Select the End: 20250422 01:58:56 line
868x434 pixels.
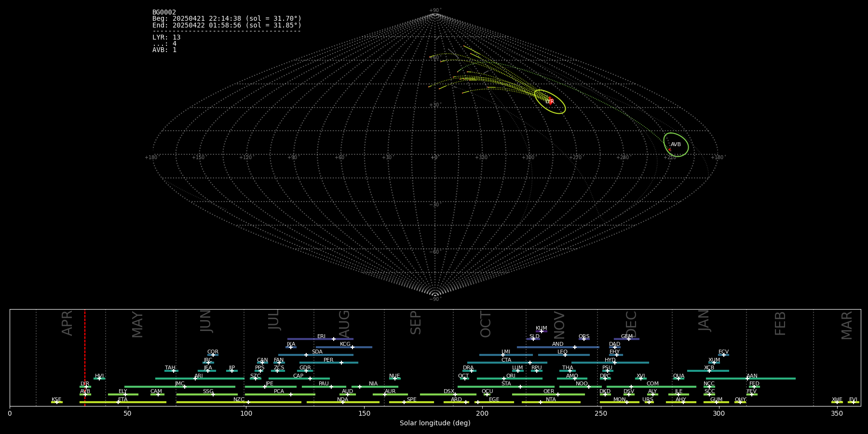(227, 25)
